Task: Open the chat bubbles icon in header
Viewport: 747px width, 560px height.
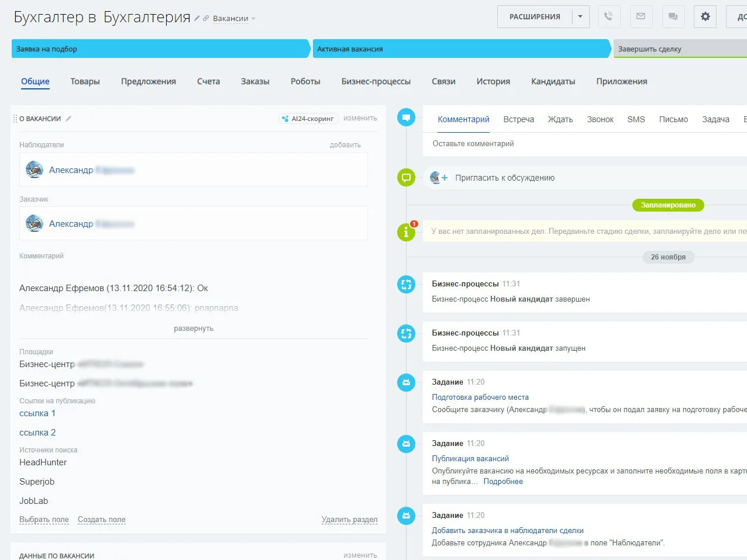Action: coord(673,16)
